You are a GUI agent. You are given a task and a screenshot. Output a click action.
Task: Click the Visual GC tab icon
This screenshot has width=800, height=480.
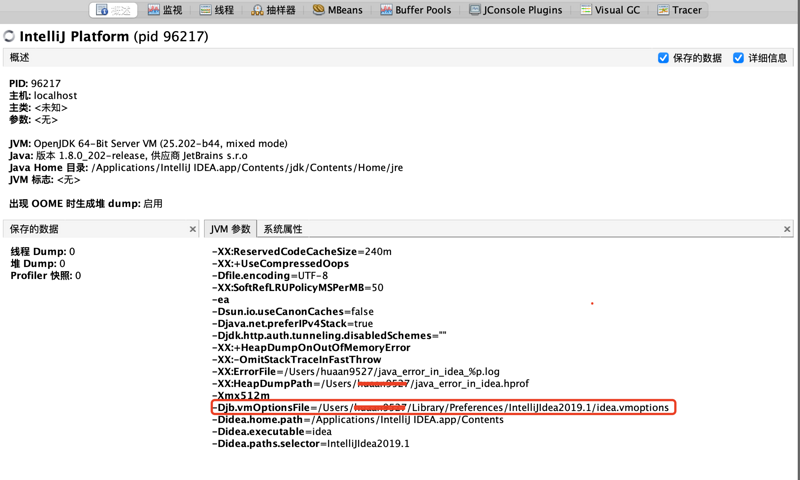pyautogui.click(x=586, y=10)
